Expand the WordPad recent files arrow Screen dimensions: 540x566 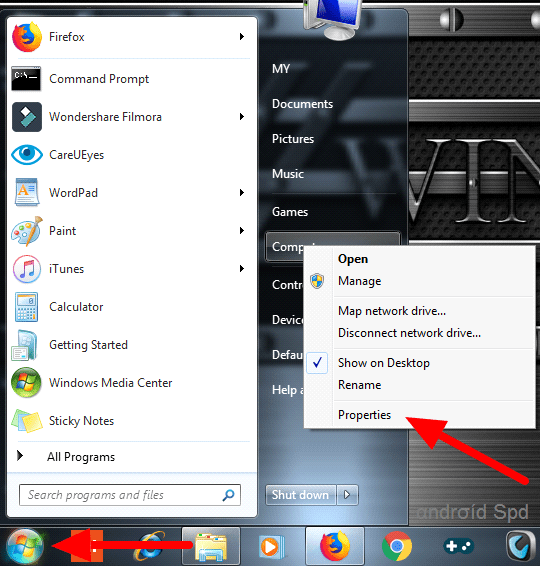242,192
